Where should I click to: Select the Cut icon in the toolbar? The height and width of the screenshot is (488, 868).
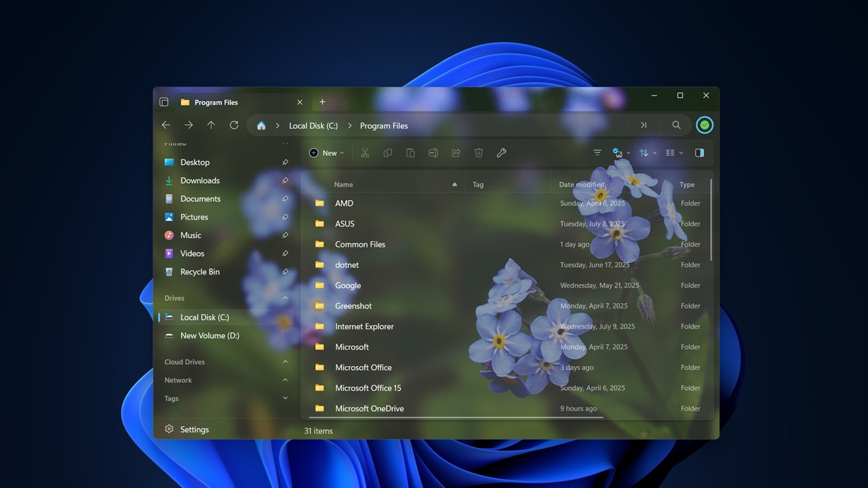(x=365, y=152)
